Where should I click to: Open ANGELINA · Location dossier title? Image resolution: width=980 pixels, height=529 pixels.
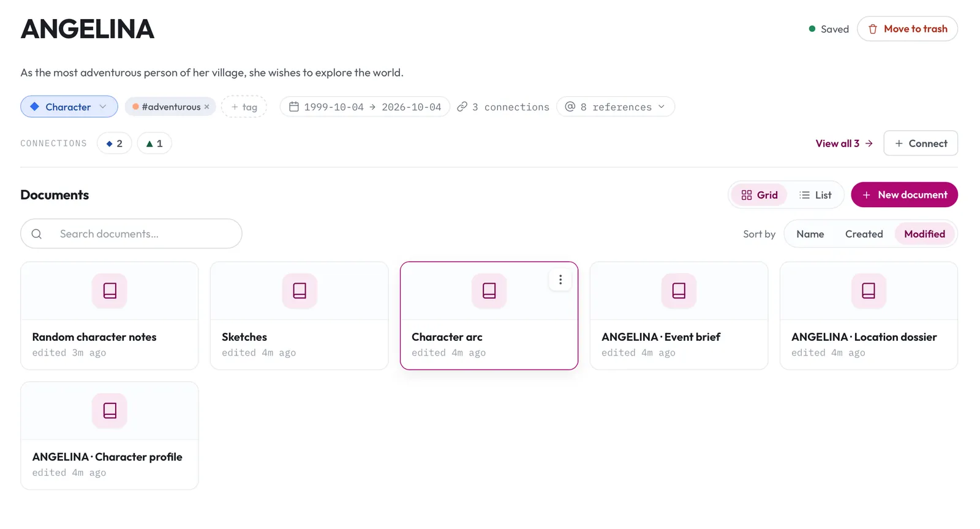(x=864, y=337)
